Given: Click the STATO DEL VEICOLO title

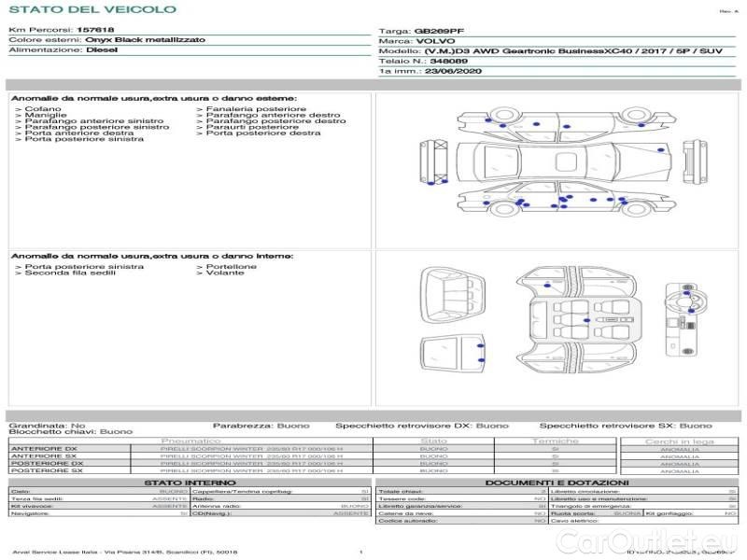Looking at the screenshot, I should (92, 9).
